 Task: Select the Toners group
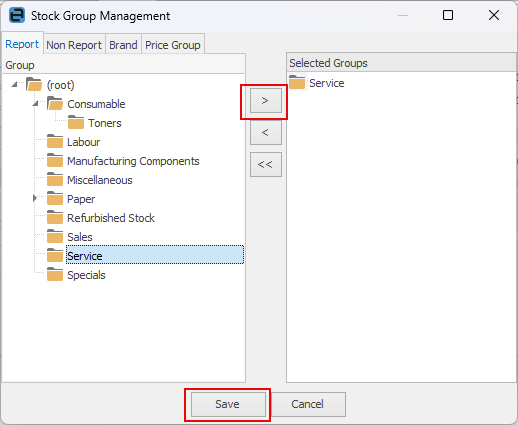pos(105,123)
